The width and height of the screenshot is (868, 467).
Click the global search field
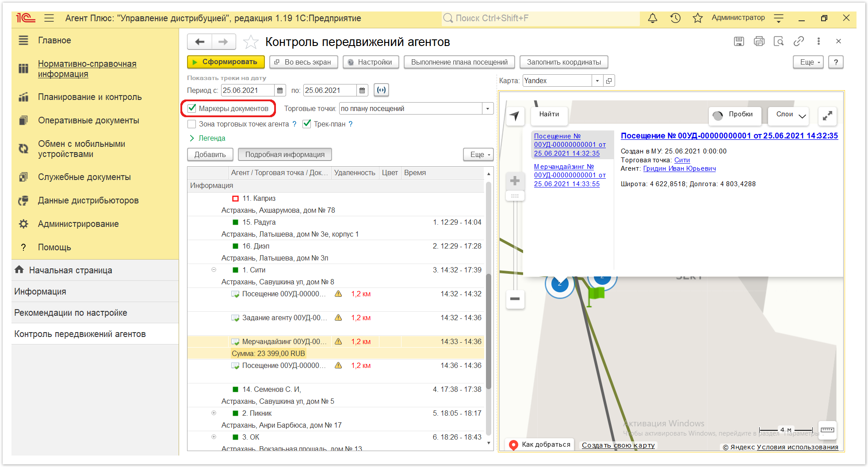[x=540, y=18]
